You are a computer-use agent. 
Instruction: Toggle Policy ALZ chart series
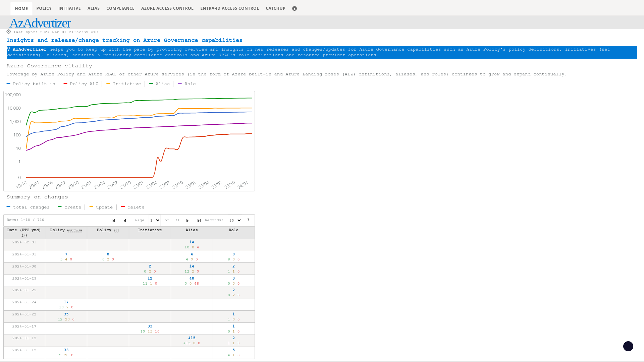tap(81, 84)
